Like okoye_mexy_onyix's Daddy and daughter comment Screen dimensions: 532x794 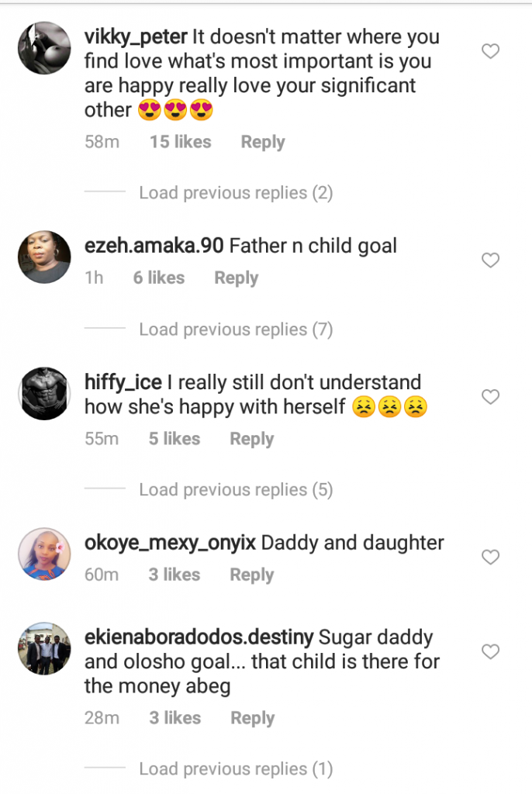490,558
